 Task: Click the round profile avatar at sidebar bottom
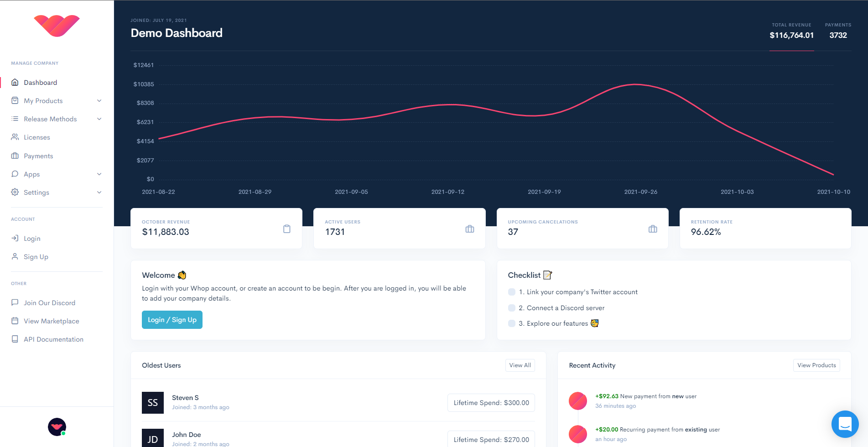pyautogui.click(x=57, y=427)
